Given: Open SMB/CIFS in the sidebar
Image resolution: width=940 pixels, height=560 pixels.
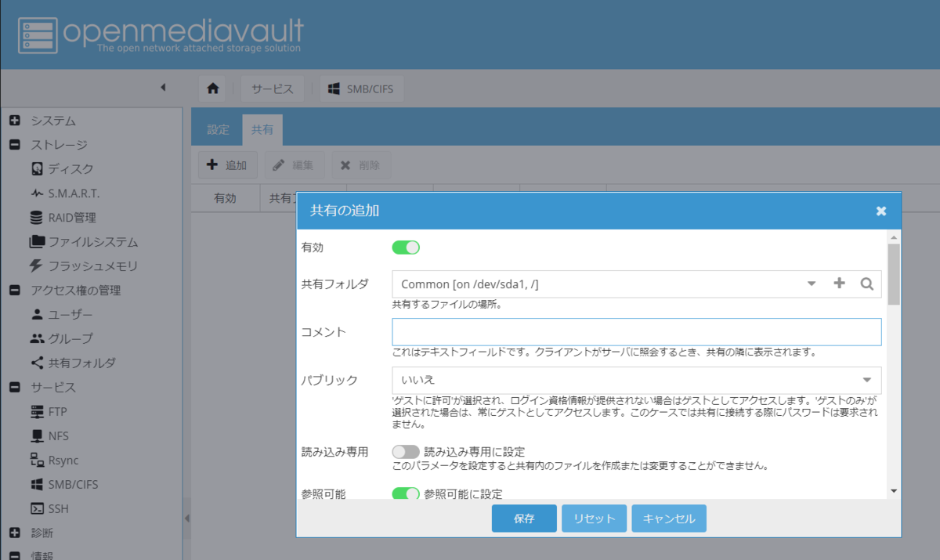Looking at the screenshot, I should click(x=64, y=485).
